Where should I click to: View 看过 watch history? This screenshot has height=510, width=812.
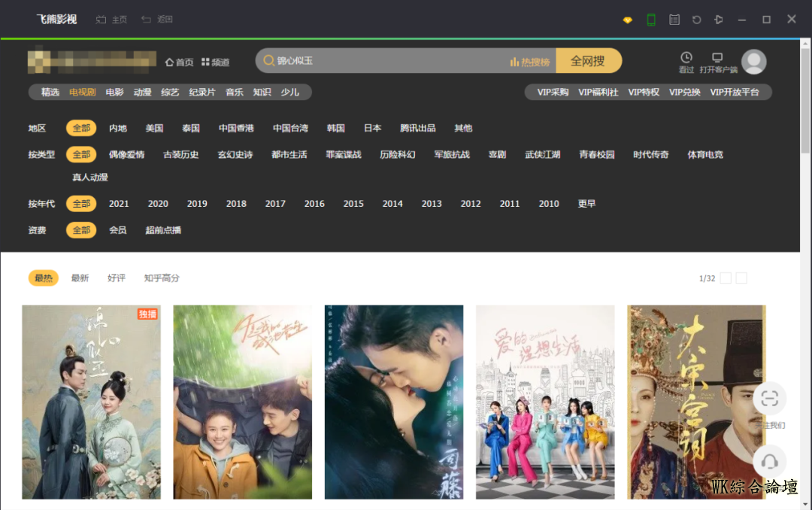686,62
